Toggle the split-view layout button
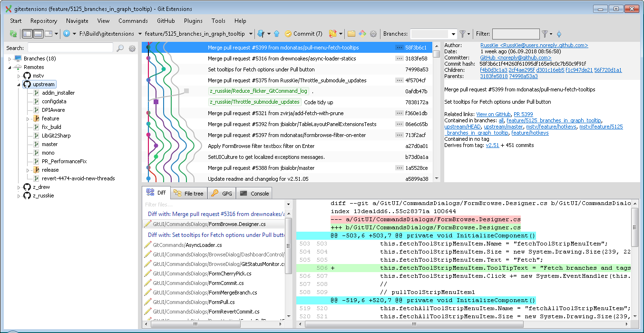The width and height of the screenshot is (644, 333). (37, 34)
